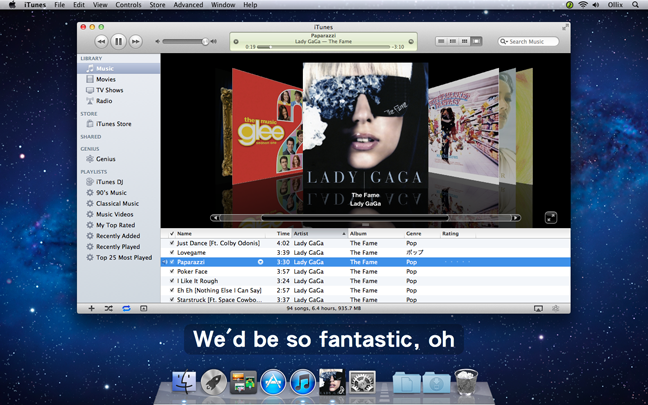Open the Advanced menu
The height and width of the screenshot is (405, 648).
click(x=188, y=5)
